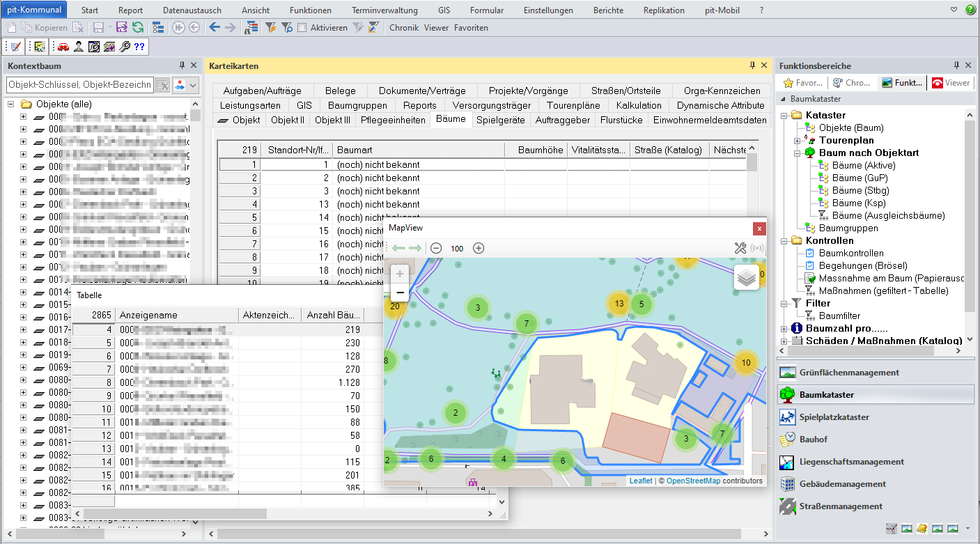The height and width of the screenshot is (544, 980).
Task: Click the green refresh icon in the toolbar
Action: click(x=138, y=28)
